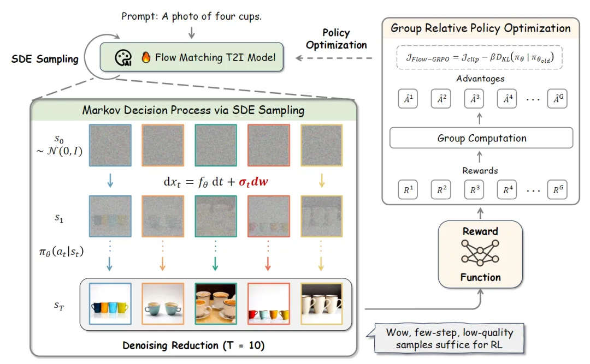The width and height of the screenshot is (590, 364).
Task: Open the final image of white mugs
Action: point(322,304)
